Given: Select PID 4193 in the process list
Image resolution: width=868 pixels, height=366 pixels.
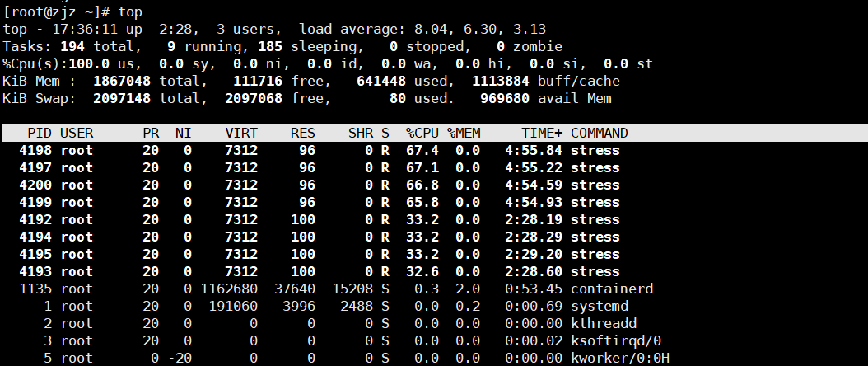Looking at the screenshot, I should (x=35, y=271).
